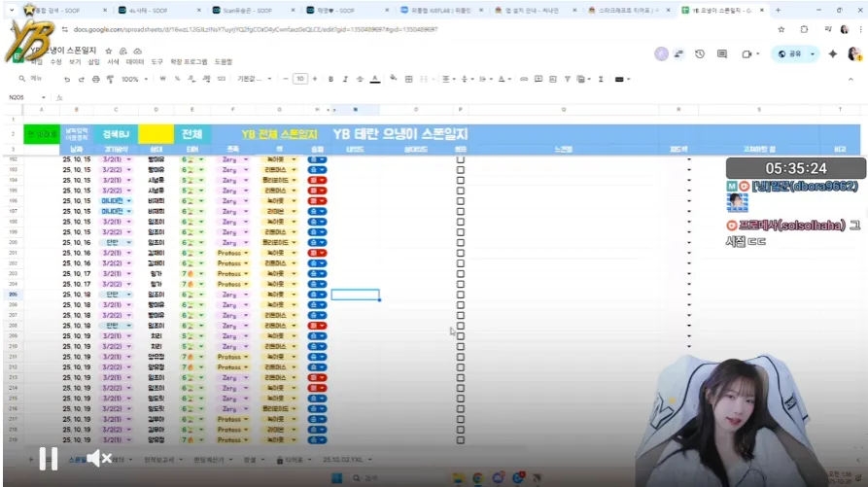Tick the checkbox in row 192
The width and height of the screenshot is (868, 487).
pyautogui.click(x=461, y=158)
